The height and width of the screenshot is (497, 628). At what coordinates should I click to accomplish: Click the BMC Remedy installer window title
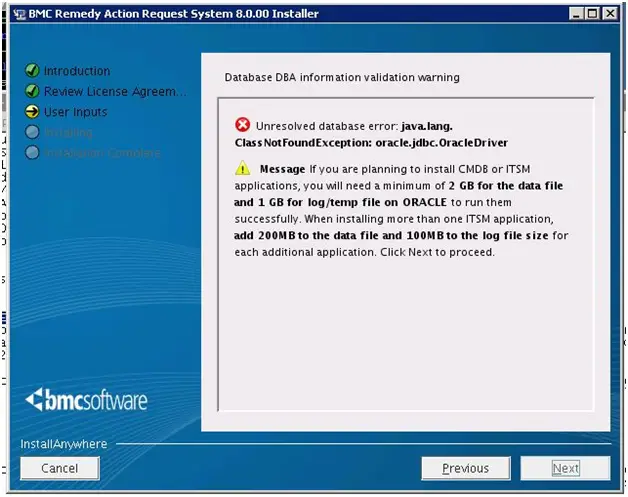(173, 14)
